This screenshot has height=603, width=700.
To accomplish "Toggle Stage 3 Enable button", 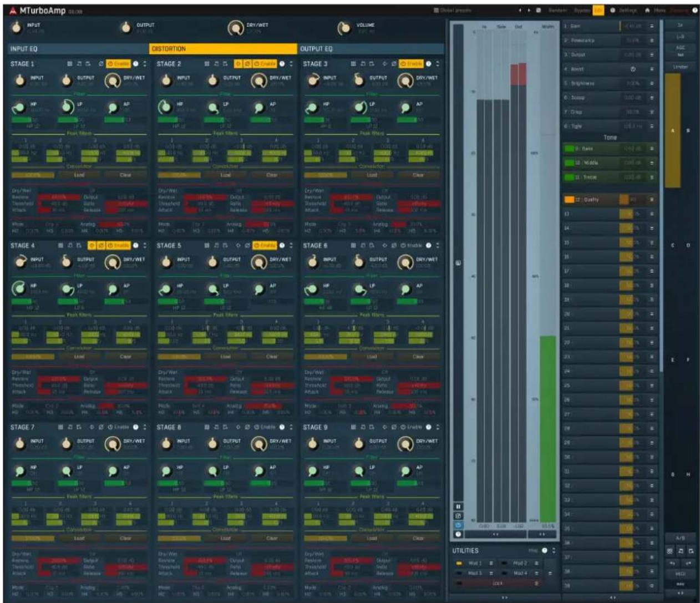I will point(411,64).
